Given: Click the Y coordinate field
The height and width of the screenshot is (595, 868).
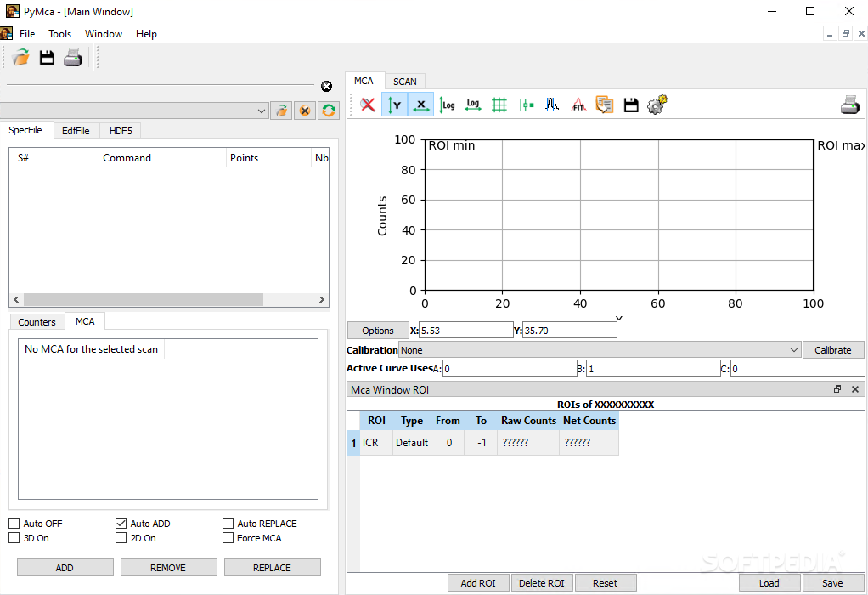Looking at the screenshot, I should click(570, 331).
